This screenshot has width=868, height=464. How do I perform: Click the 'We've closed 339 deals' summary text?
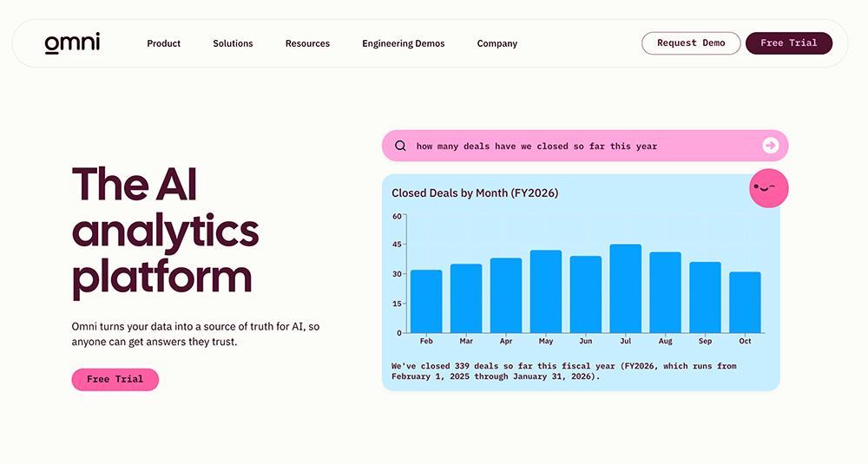pyautogui.click(x=563, y=371)
